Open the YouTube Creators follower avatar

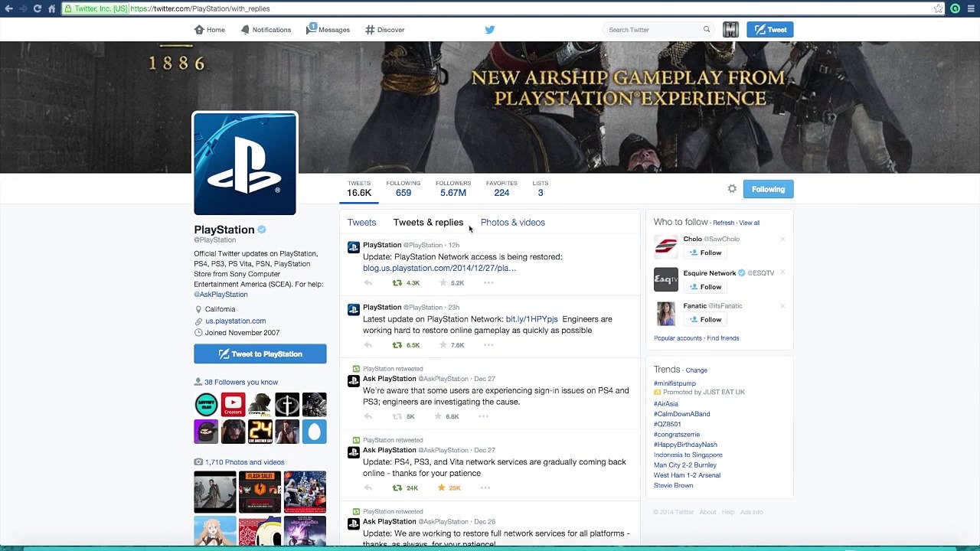[233, 404]
